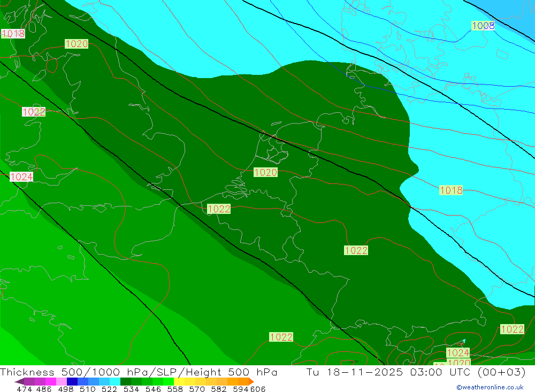Pick the bright yellow swatch in the legend
Viewport: 535px width, 392px height.
[x=179, y=381]
